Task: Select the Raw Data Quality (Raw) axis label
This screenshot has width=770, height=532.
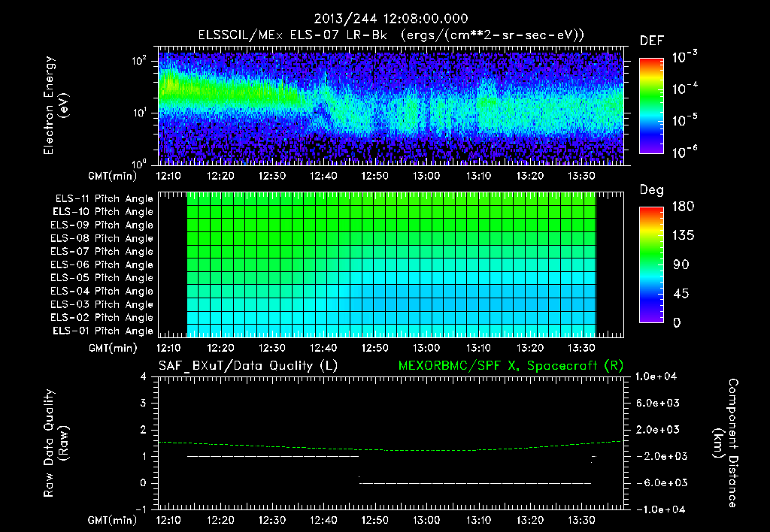Action: pos(56,443)
